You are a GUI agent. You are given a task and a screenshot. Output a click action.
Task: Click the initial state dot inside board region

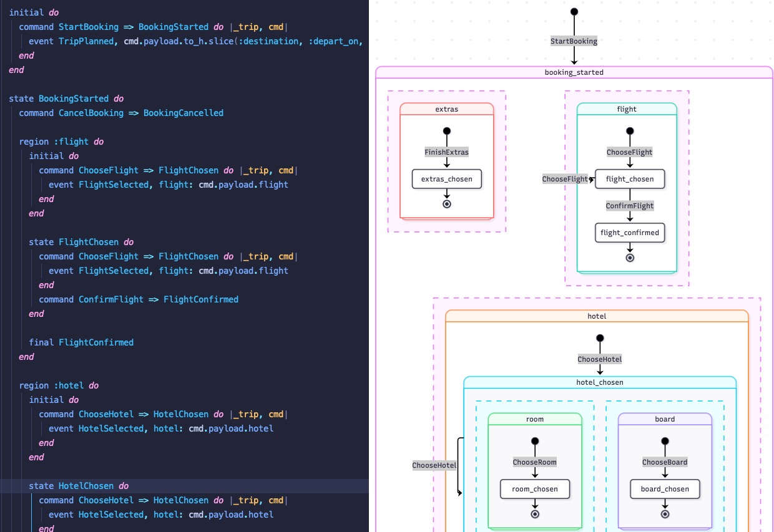coord(665,441)
